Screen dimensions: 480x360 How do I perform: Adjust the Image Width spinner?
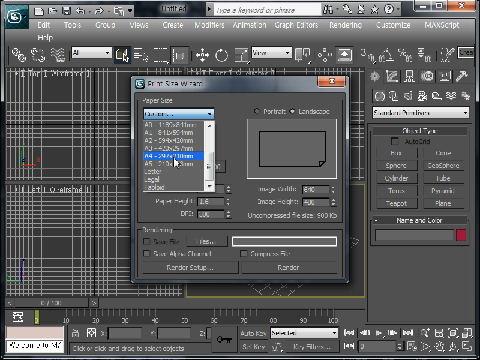point(333,189)
